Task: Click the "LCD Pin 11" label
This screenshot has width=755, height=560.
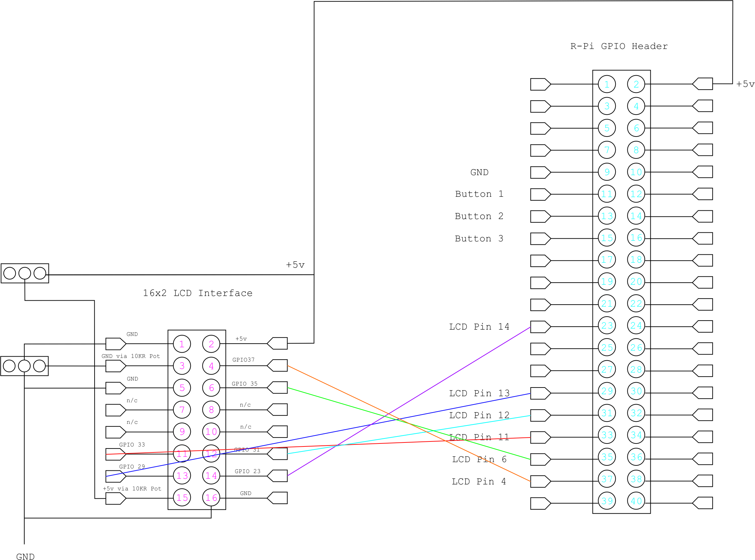Action: [x=479, y=437]
